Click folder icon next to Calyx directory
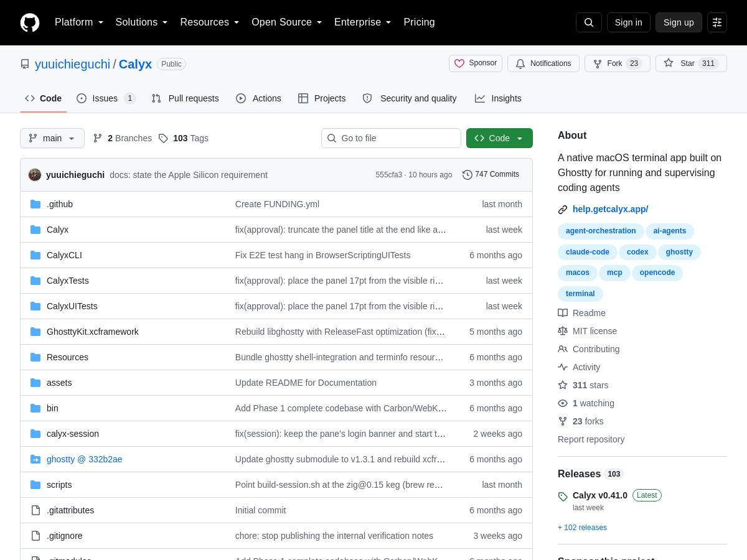 point(35,230)
